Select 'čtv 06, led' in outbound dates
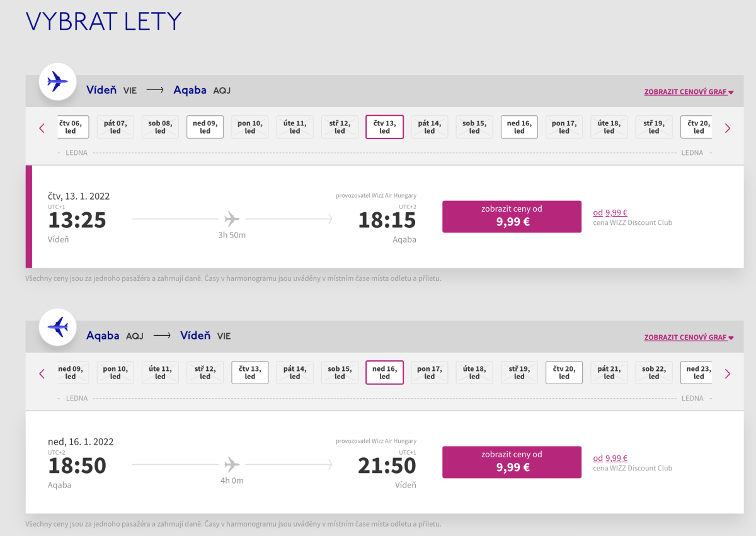 click(72, 127)
